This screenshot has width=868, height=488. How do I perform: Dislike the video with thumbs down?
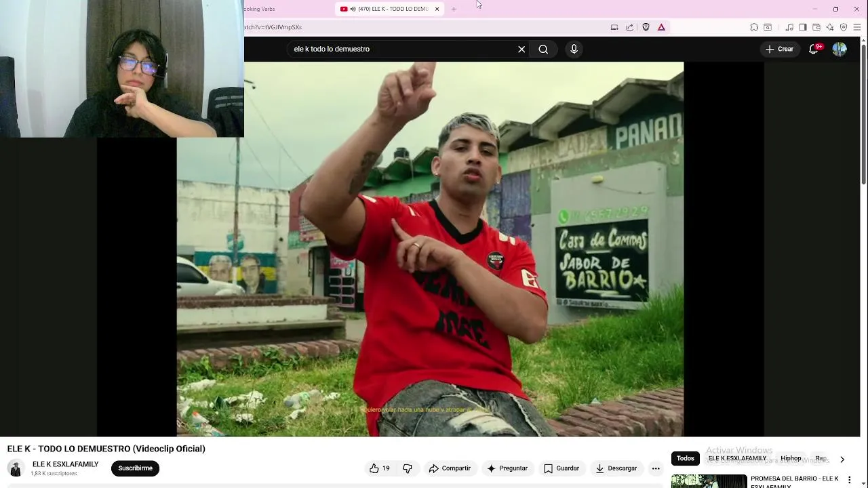[x=408, y=468]
